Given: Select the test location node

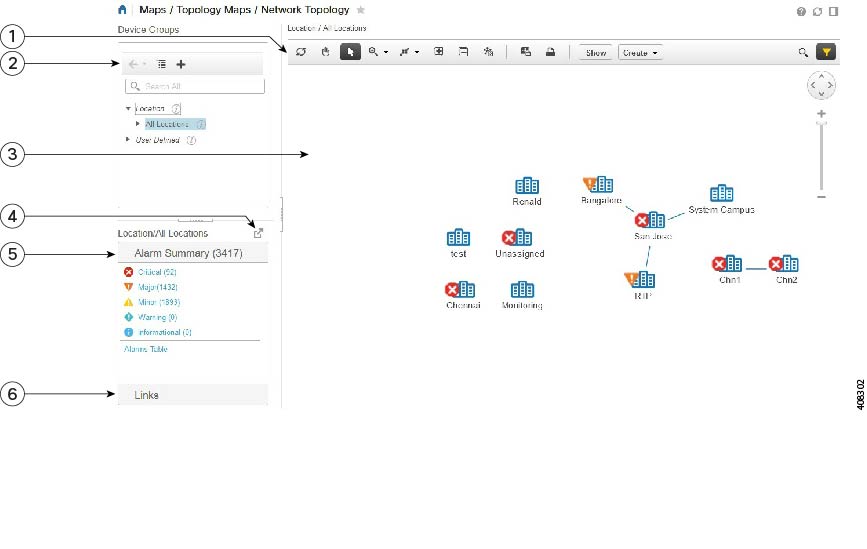Looking at the screenshot, I should click(458, 243).
